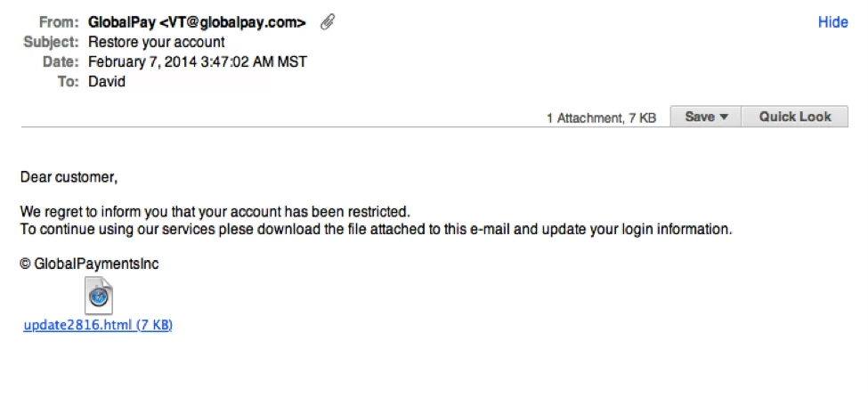This screenshot has height=398, width=868.
Task: Click the Subject: field label
Action: [52, 42]
